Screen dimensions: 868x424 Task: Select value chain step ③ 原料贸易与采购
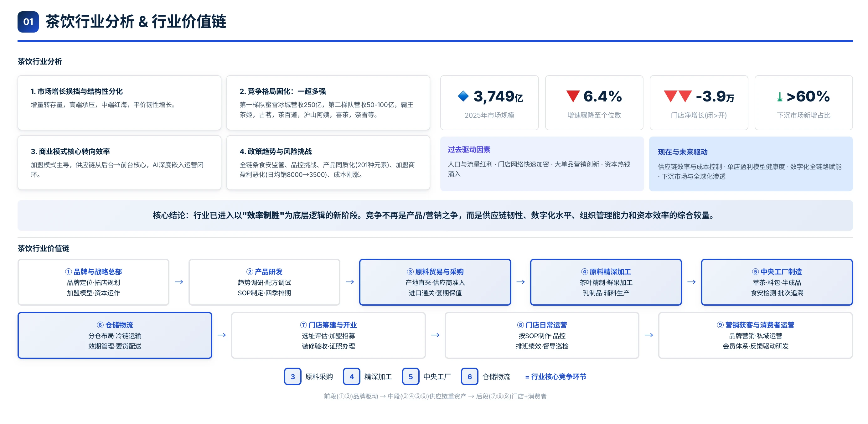coord(435,282)
